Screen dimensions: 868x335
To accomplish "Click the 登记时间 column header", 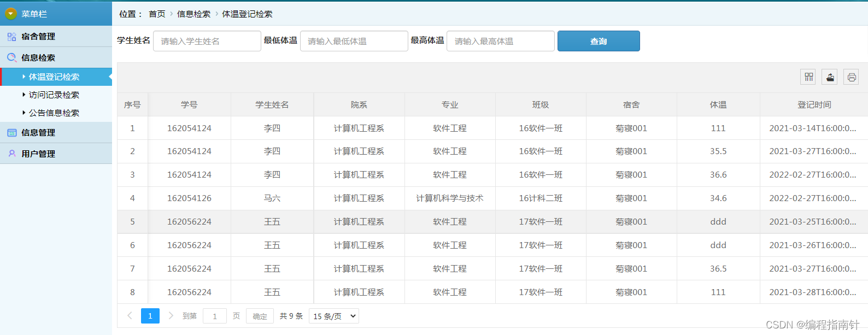I will (x=814, y=105).
